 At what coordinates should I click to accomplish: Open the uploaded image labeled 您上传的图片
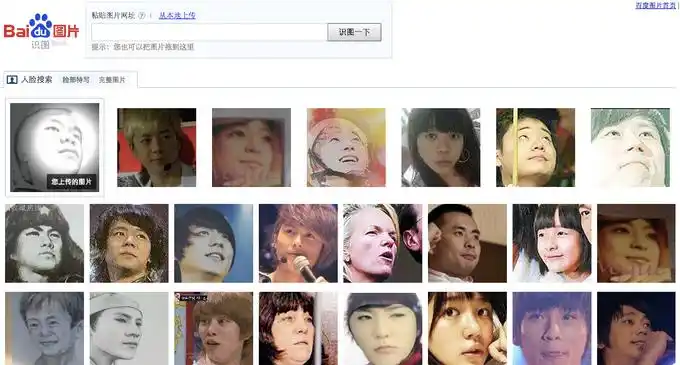point(55,147)
